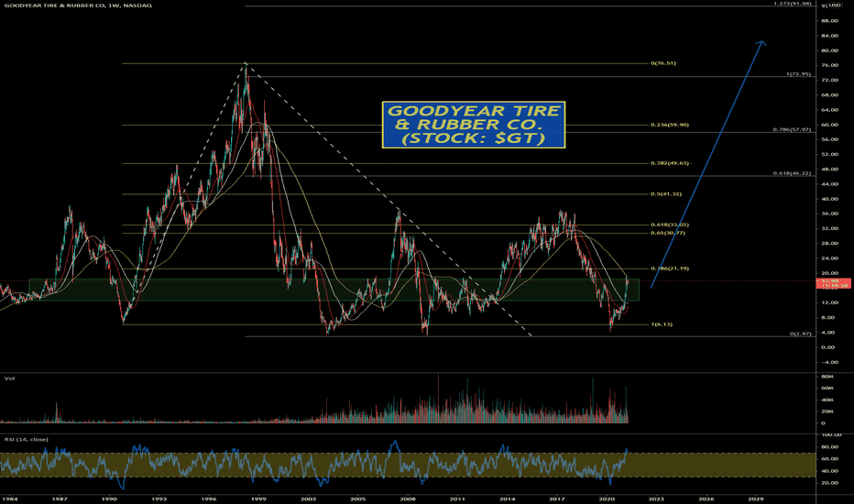Click 40M on the volume axis

(827, 400)
